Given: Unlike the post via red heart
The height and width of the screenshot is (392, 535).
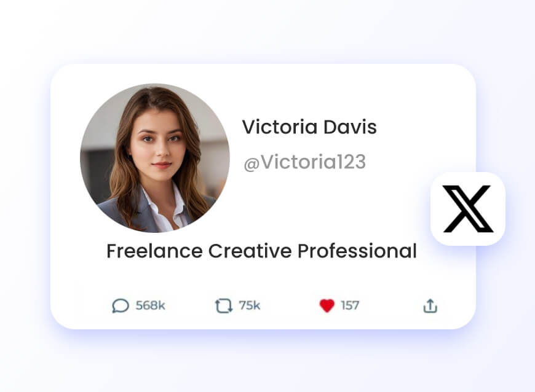Looking at the screenshot, I should 327,305.
